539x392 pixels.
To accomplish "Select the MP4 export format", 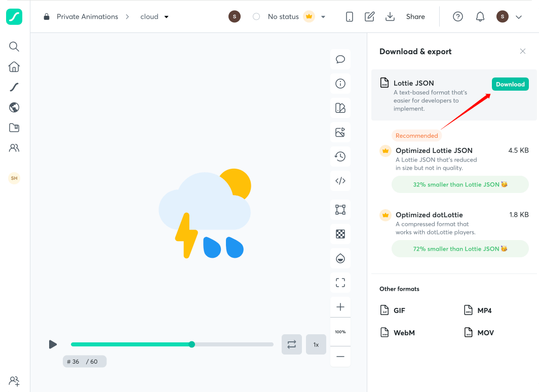I will 478,310.
